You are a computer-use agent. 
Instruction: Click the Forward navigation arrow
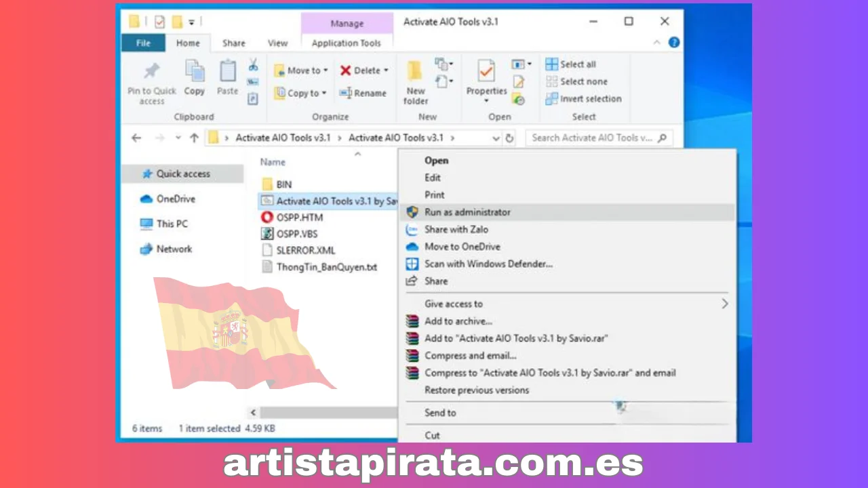click(159, 138)
